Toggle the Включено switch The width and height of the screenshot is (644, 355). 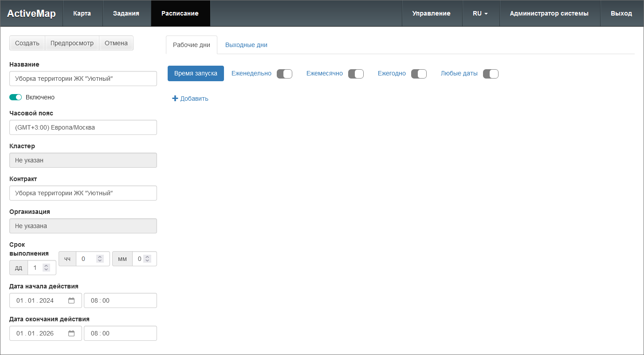pos(16,97)
